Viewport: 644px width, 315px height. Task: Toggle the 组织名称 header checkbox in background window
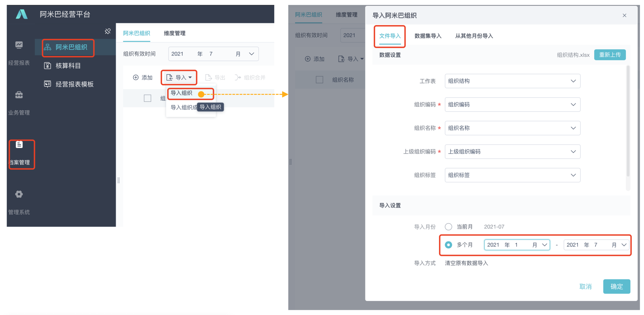coord(319,80)
